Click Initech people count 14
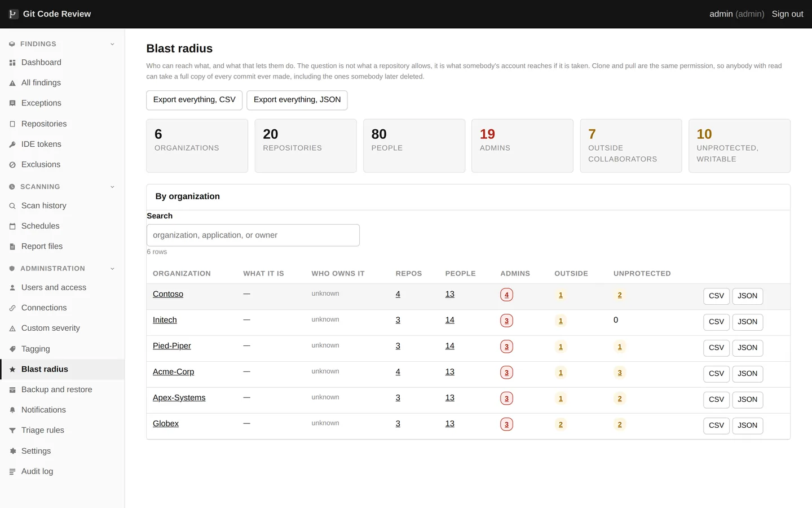 pyautogui.click(x=449, y=320)
